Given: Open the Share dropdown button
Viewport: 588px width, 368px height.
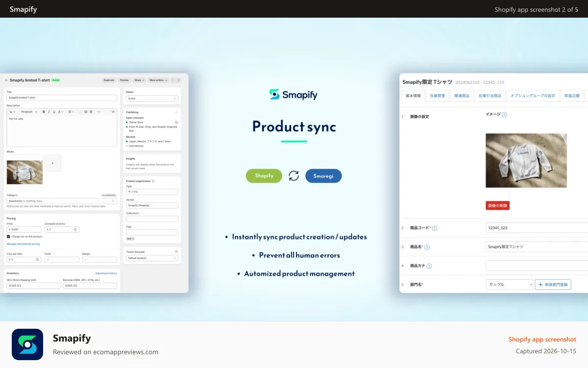Looking at the screenshot, I should click(139, 80).
